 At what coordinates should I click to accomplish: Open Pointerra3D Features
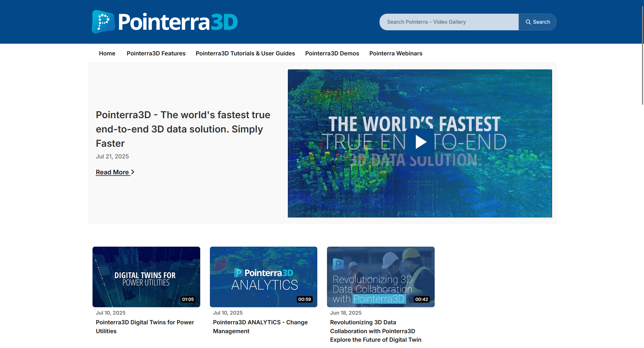(x=156, y=53)
